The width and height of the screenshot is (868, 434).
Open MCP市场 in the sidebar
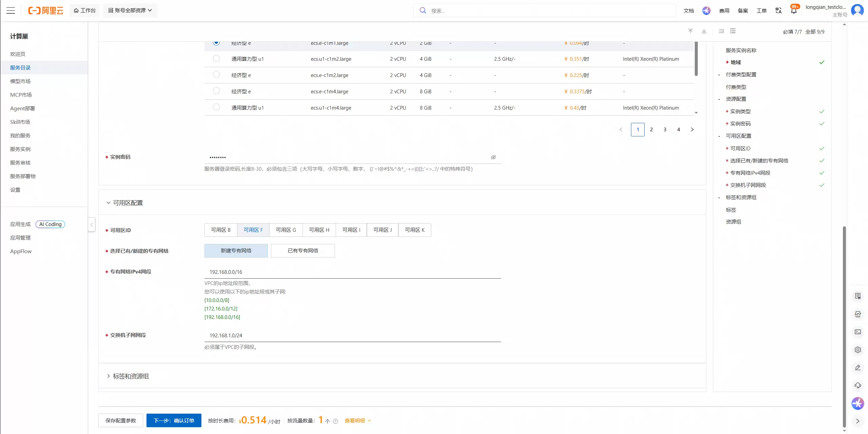pos(21,95)
